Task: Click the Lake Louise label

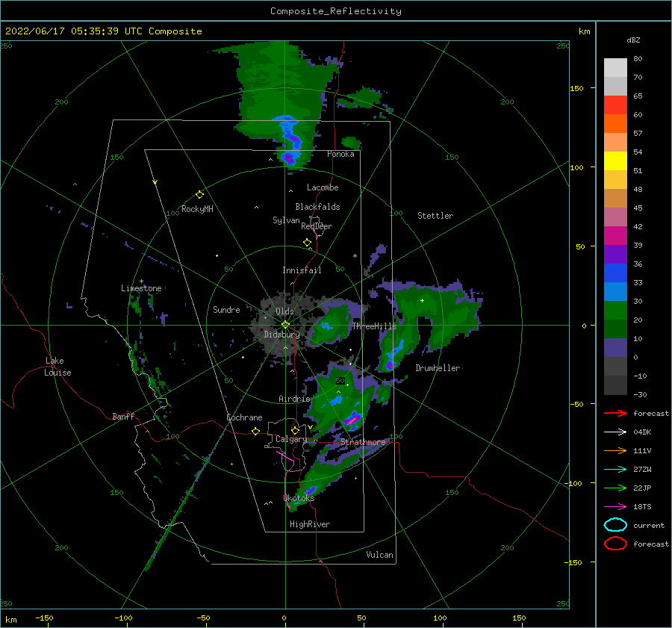Action: tap(57, 367)
